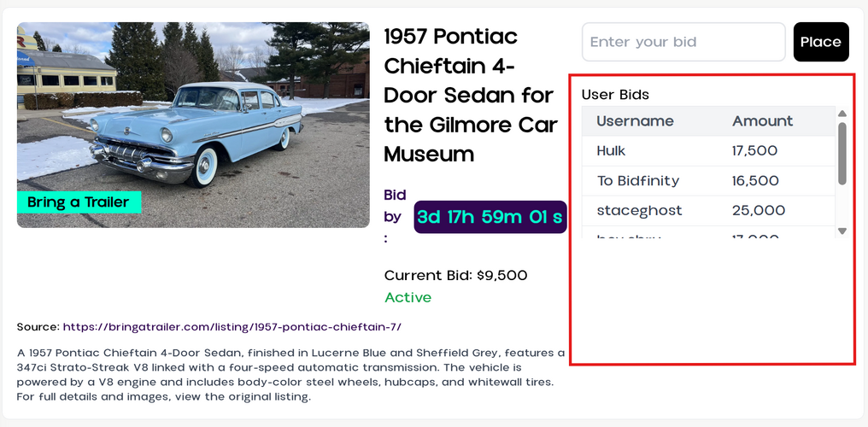Click the 25,000 bid amount

758,211
